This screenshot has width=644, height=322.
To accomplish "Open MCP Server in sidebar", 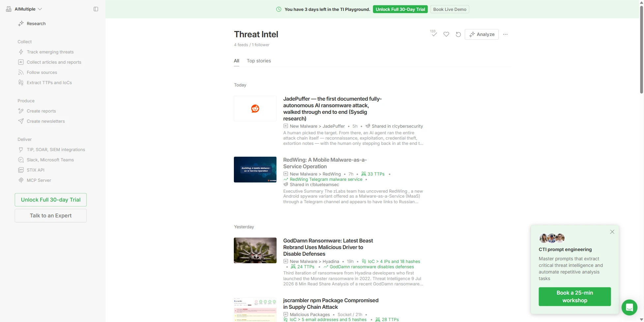I will tap(39, 180).
